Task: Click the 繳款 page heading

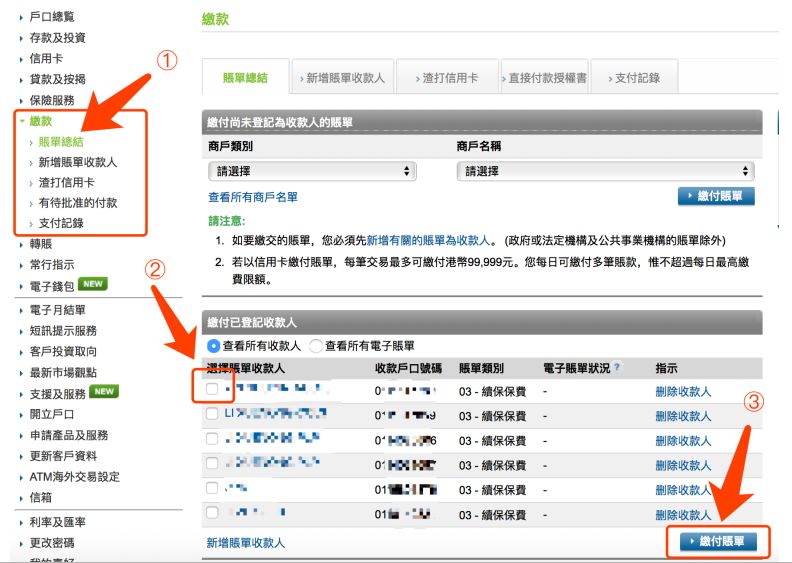Action: [x=215, y=19]
